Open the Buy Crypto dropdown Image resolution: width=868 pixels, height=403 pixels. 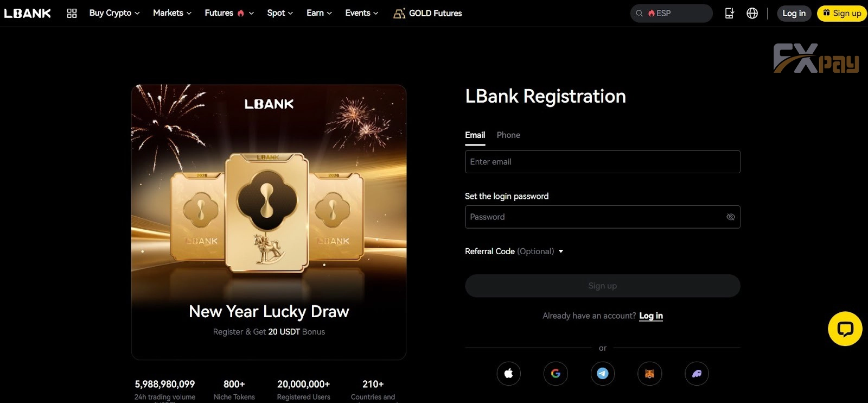click(x=114, y=13)
